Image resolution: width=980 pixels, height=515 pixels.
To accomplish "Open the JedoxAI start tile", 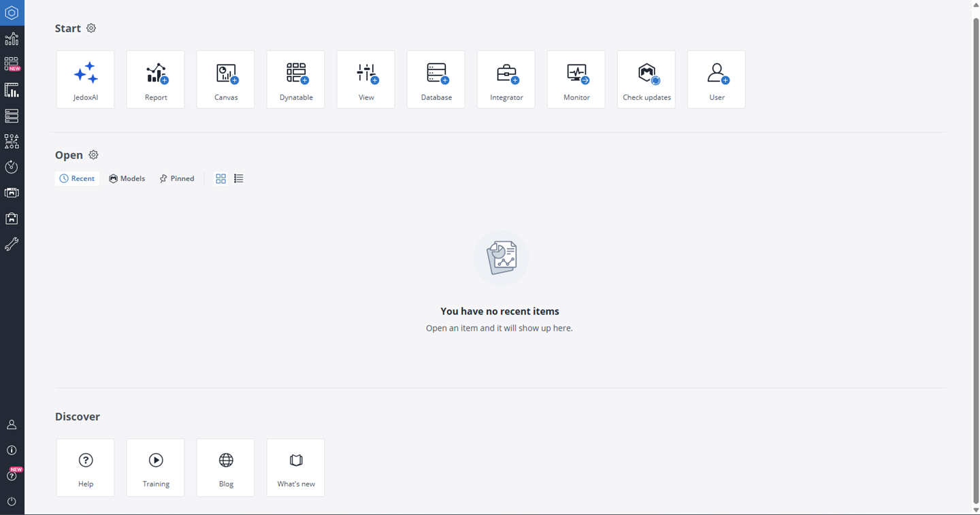I will [85, 80].
